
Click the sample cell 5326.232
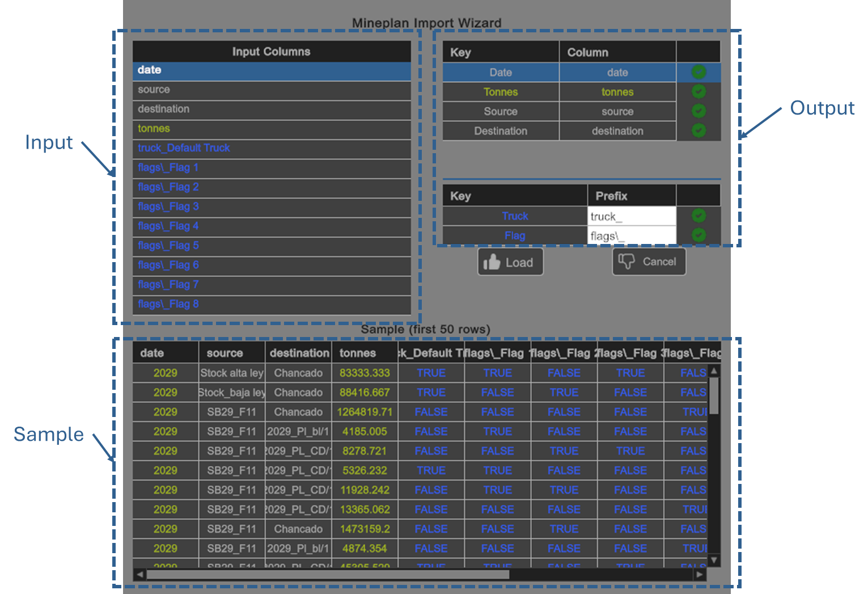365,471
